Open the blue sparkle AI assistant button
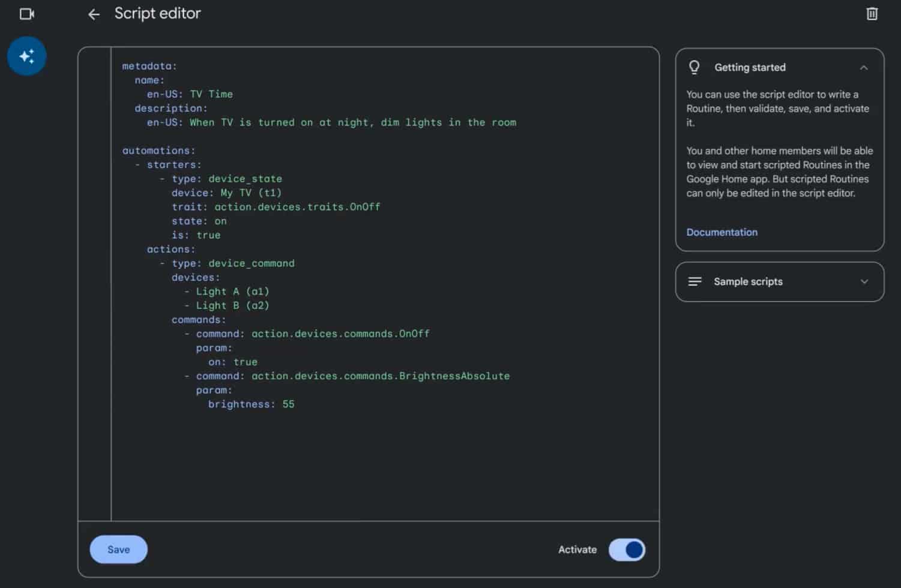This screenshot has height=588, width=901. 26,56
